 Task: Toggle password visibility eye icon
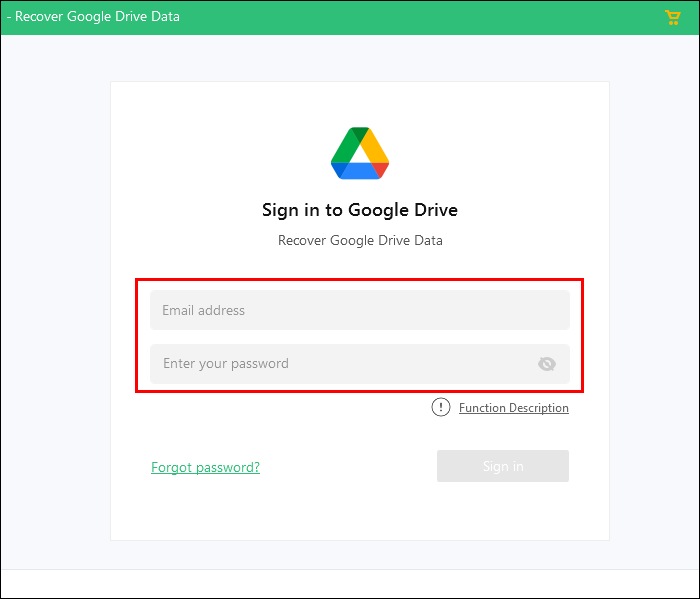(x=546, y=364)
